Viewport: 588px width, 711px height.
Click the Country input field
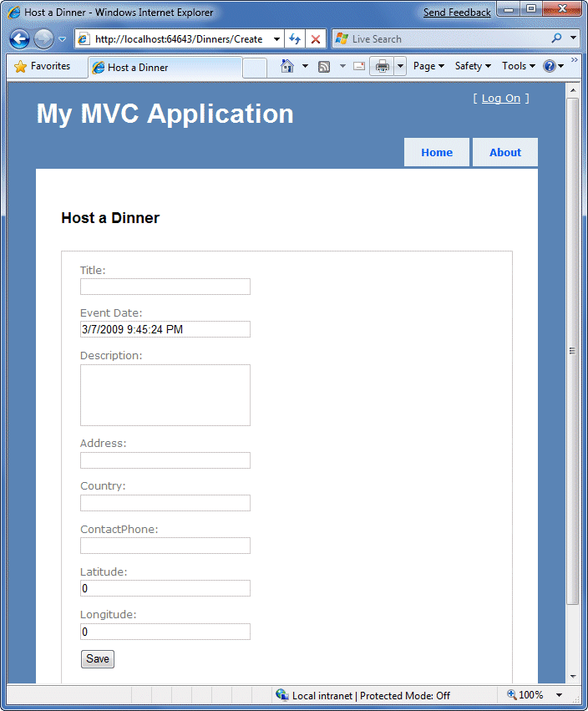coord(165,503)
